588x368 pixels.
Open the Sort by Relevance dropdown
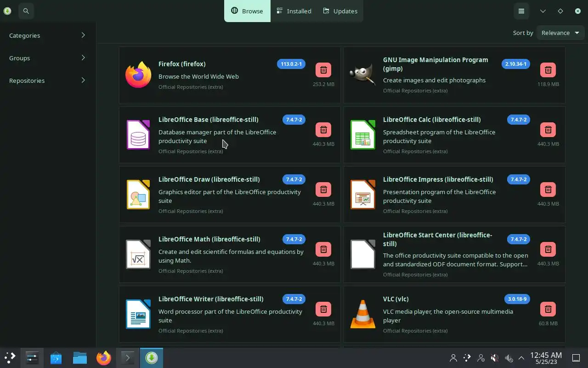click(x=560, y=33)
